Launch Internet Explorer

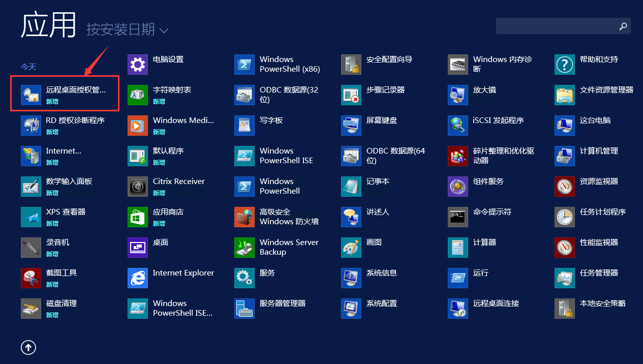tap(171, 278)
